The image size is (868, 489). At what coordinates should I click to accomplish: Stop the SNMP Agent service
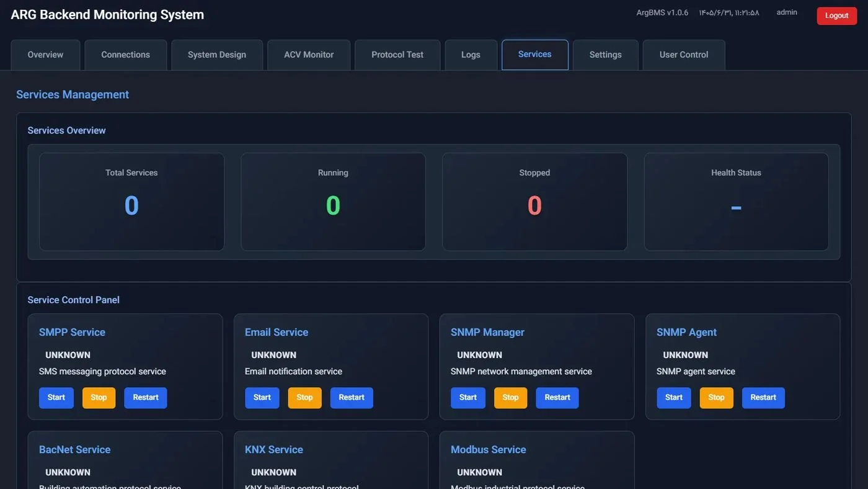[x=717, y=398]
